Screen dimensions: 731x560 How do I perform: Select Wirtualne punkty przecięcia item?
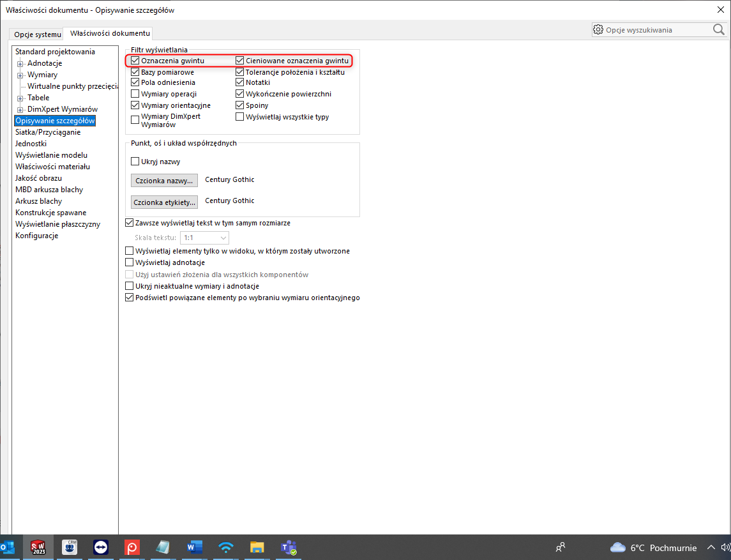[73, 86]
